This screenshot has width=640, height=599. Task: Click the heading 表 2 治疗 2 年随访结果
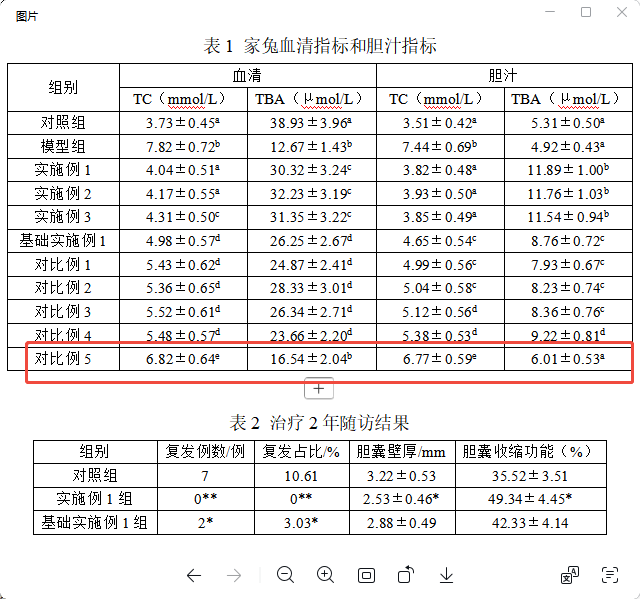(319, 422)
